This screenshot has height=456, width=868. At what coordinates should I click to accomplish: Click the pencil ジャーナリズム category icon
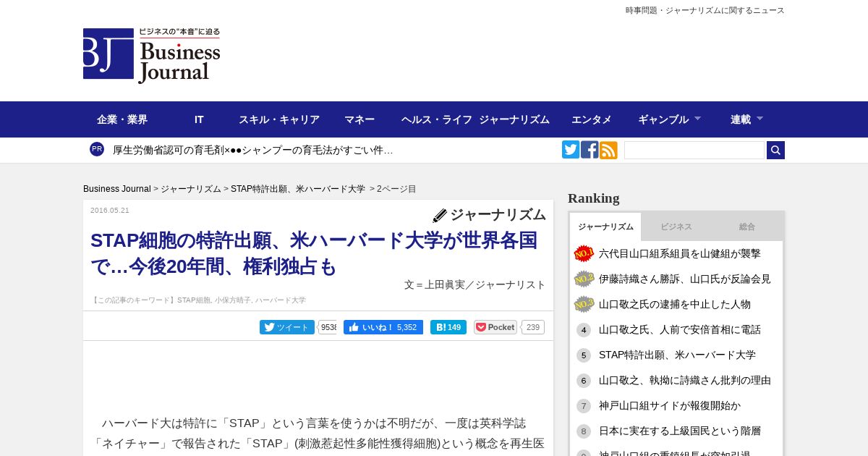439,216
